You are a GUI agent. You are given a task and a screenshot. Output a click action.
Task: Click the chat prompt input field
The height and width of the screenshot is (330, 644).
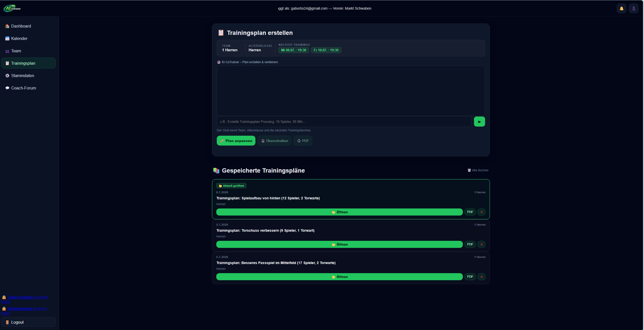344,122
